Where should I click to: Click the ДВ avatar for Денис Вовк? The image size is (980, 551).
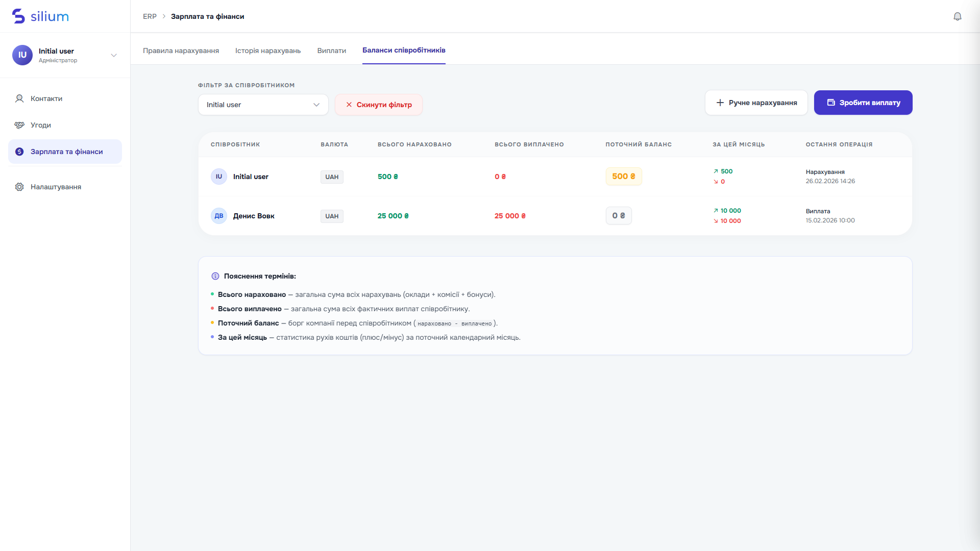point(219,216)
